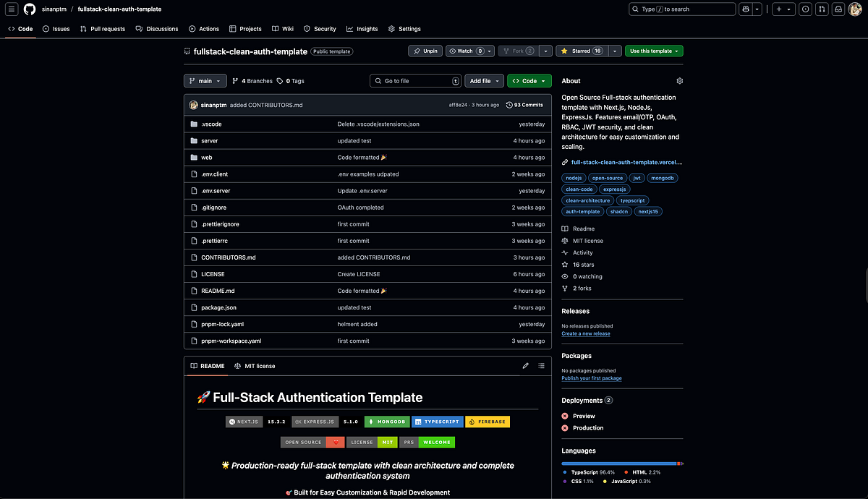Open the Actions tab
The height and width of the screenshot is (499, 868).
tap(203, 29)
